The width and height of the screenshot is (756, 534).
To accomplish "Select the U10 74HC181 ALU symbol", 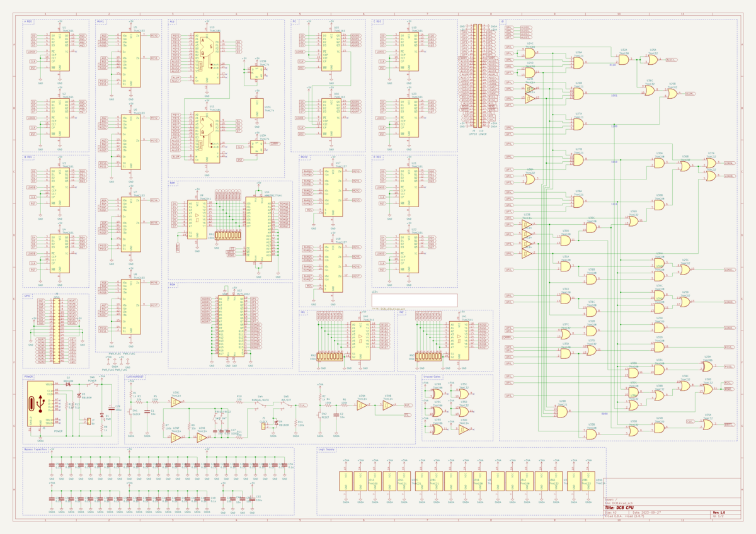I will (x=207, y=58).
